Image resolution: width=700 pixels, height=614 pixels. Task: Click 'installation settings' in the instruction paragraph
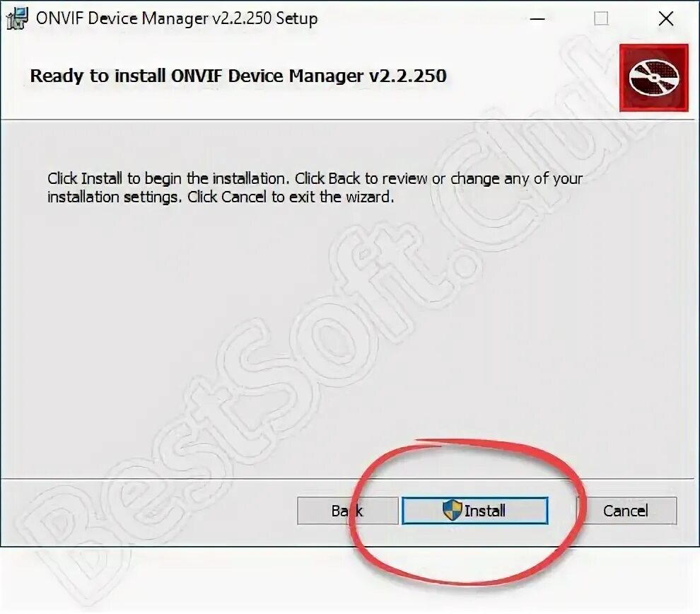click(x=112, y=197)
